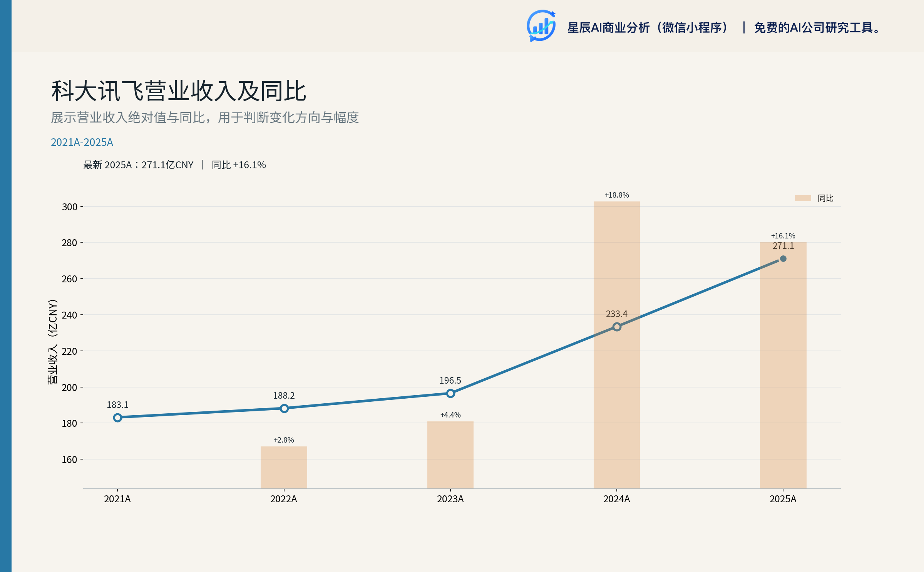Image resolution: width=924 pixels, height=572 pixels.
Task: Click the 271.1 data value label above line
Action: point(783,246)
